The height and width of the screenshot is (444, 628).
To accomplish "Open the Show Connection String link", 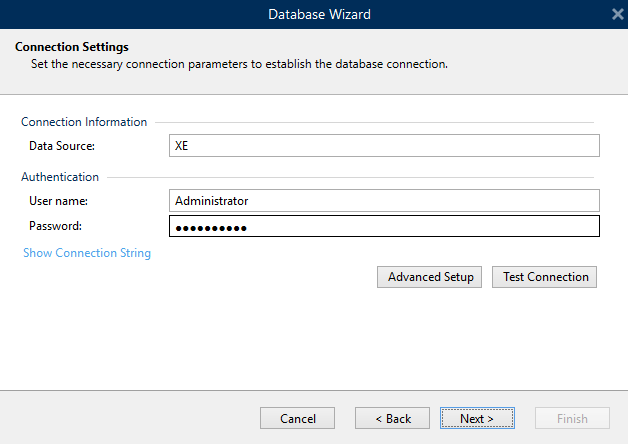I will (x=87, y=253).
